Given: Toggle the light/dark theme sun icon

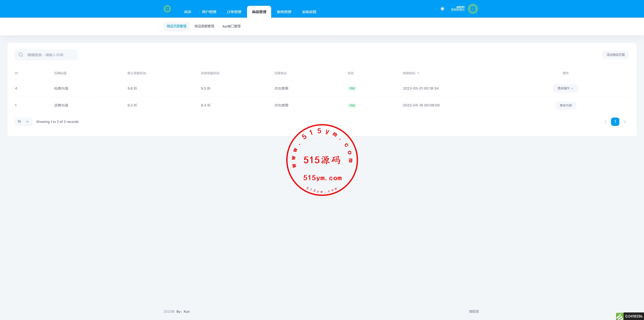Looking at the screenshot, I should point(442,9).
